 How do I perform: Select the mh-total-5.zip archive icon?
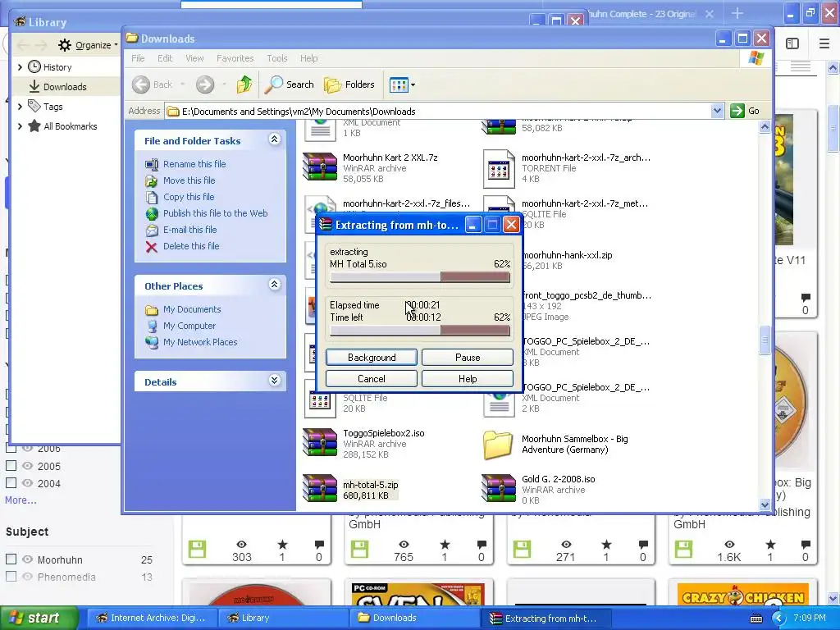click(320, 488)
